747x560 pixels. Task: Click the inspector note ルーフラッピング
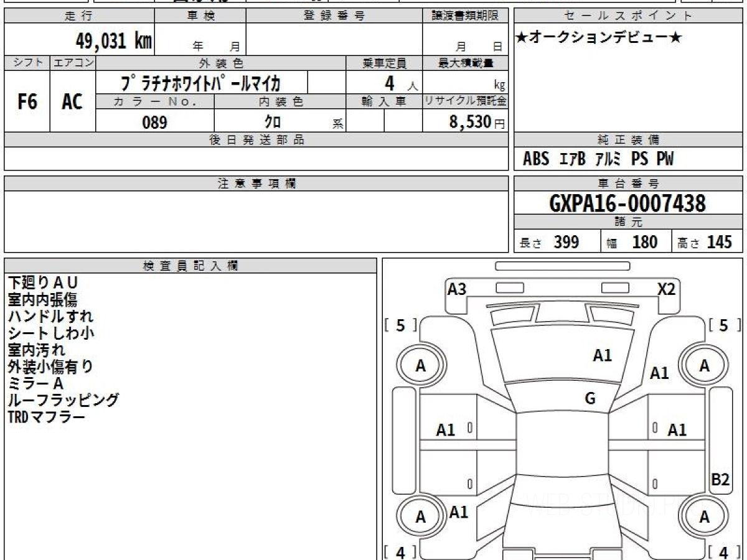[x=63, y=400]
